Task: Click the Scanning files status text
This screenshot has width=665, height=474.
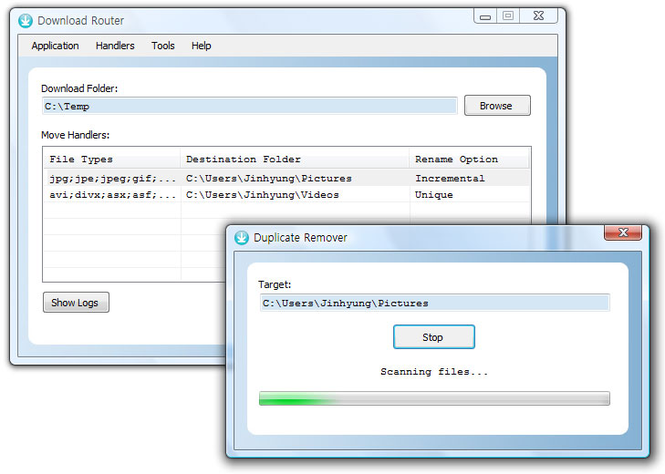Action: 434,372
